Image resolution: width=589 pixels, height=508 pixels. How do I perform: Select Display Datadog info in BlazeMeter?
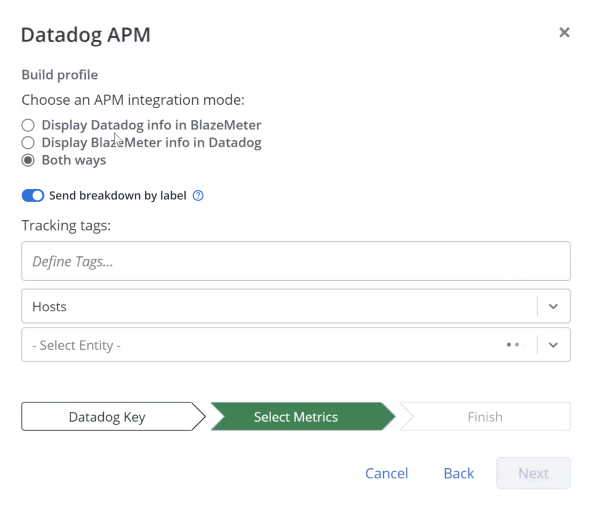tap(28, 125)
